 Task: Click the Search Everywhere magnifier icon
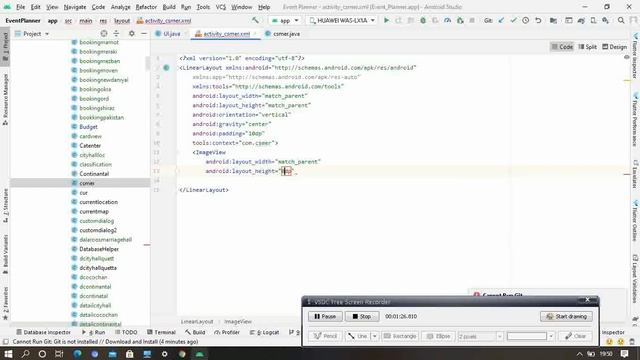(x=621, y=20)
